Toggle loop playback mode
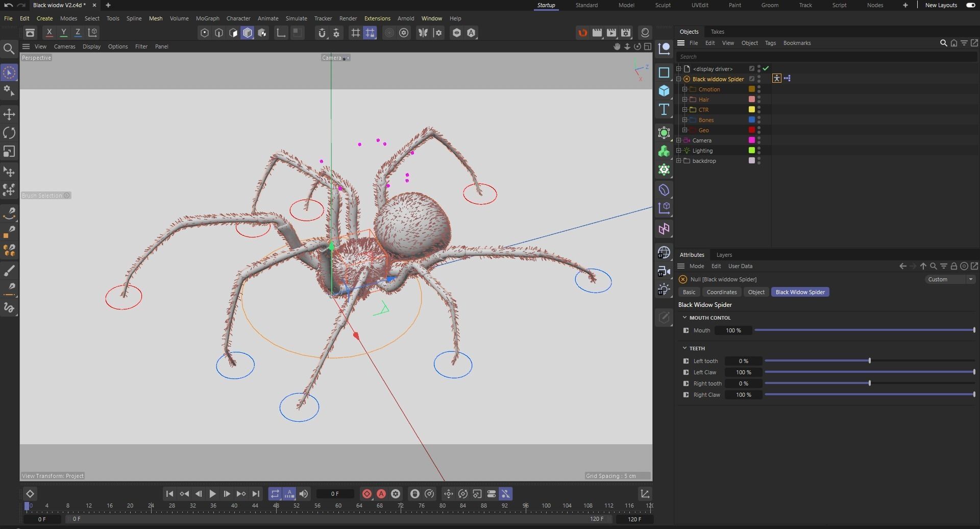 tap(275, 494)
